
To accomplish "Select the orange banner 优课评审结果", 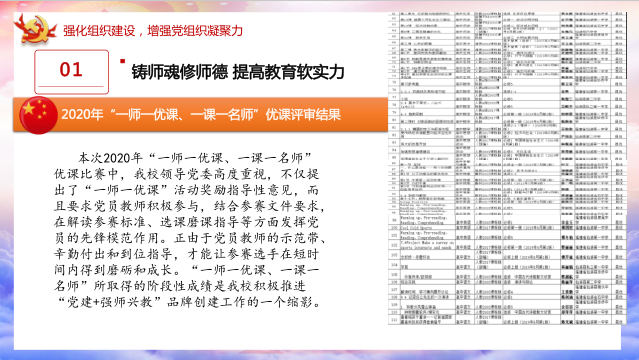I will (201, 115).
